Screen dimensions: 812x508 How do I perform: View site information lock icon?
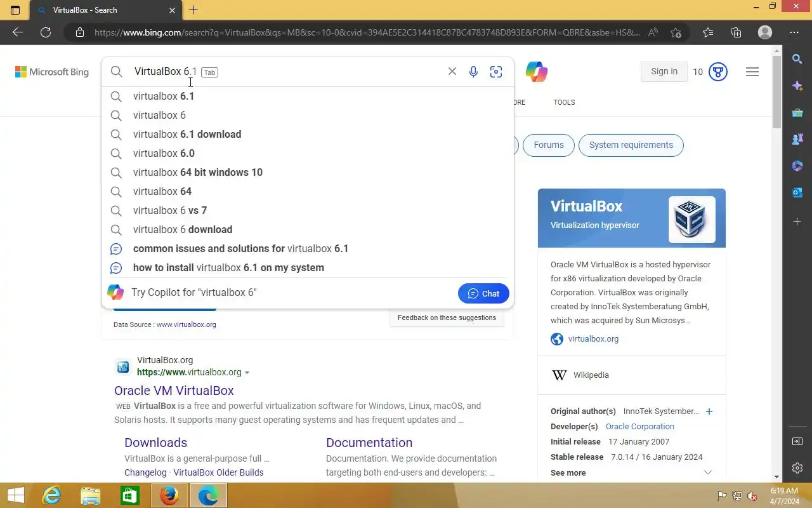(x=79, y=32)
